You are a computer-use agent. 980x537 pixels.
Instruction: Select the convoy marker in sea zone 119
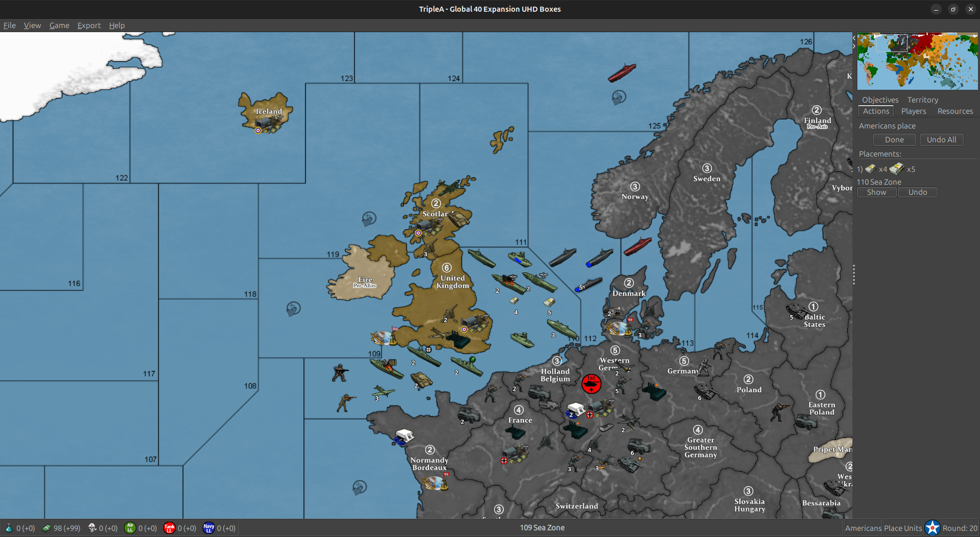(x=369, y=219)
